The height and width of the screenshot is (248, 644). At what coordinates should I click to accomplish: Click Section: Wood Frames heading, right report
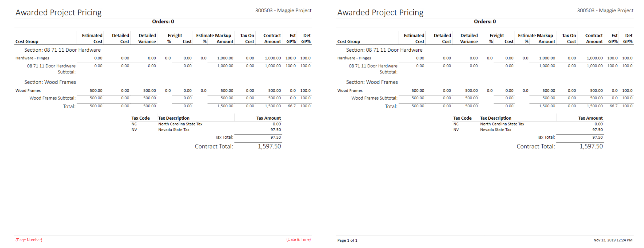coord(372,82)
